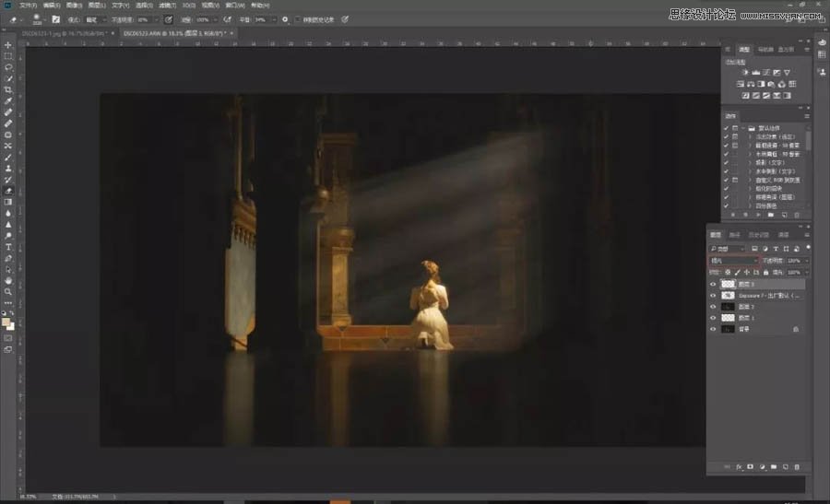Viewport: 830px width, 504px height.
Task: Play the selected action
Action: [758, 214]
